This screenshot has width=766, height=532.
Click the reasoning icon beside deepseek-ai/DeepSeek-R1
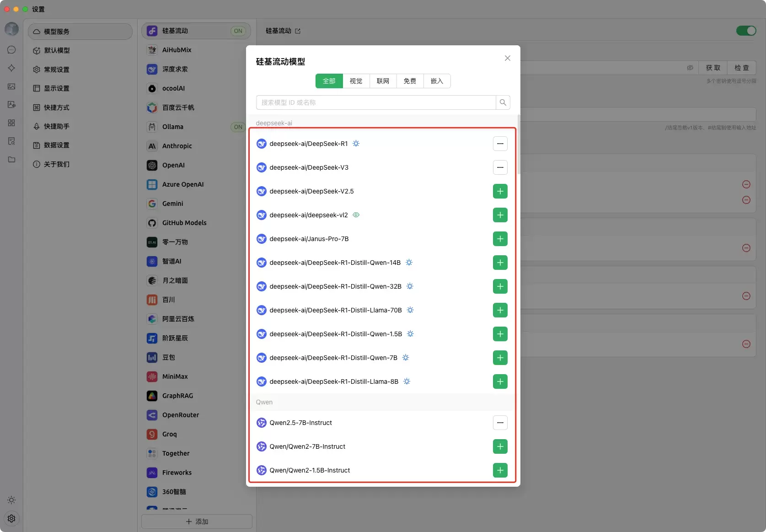[x=356, y=144]
